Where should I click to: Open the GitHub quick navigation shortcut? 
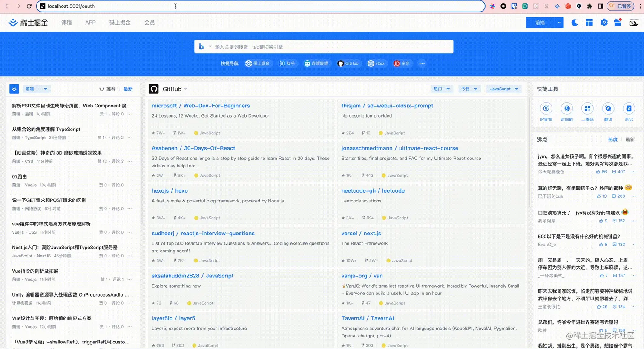click(x=348, y=63)
